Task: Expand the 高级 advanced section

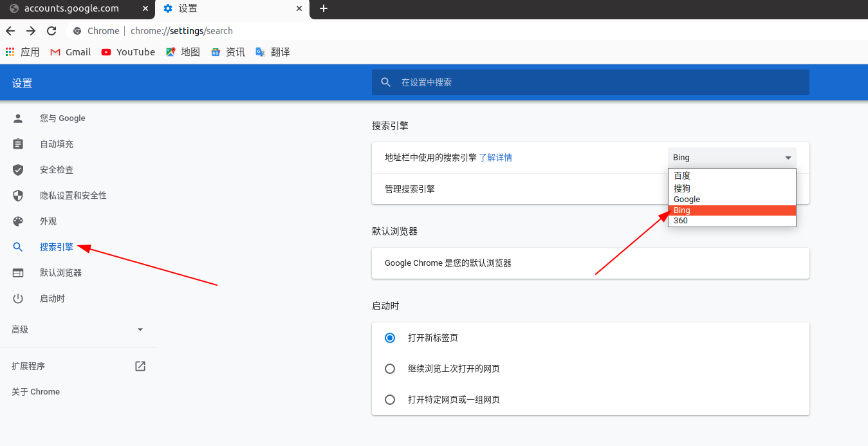Action: click(x=78, y=330)
